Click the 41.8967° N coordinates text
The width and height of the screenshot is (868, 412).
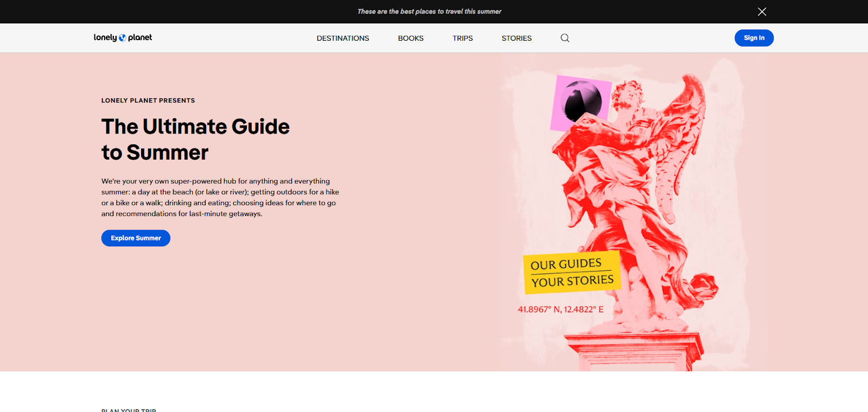click(560, 309)
